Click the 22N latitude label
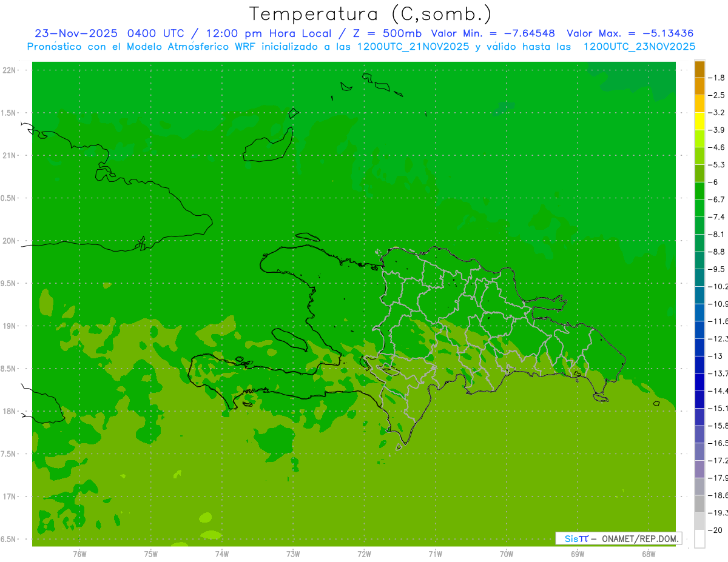 pos(10,70)
